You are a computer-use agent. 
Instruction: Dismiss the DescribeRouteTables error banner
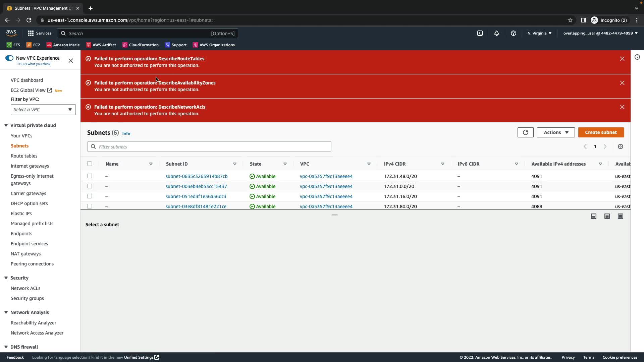click(622, 59)
